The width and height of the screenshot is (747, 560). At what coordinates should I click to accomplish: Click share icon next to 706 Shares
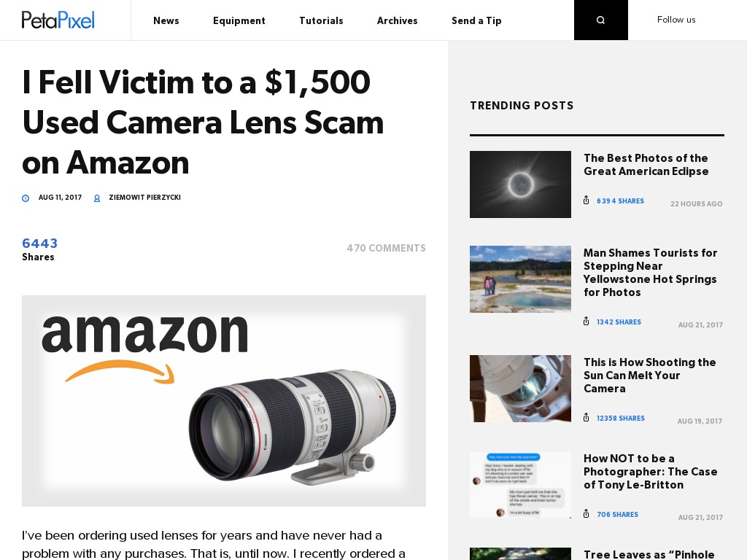(587, 514)
